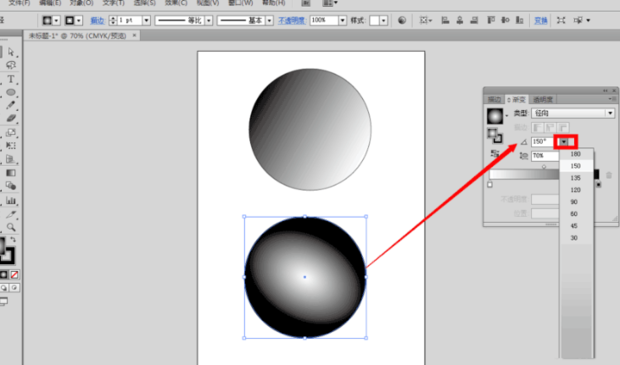Select the Ellipse tool
The height and width of the screenshot is (365, 620).
click(11, 92)
